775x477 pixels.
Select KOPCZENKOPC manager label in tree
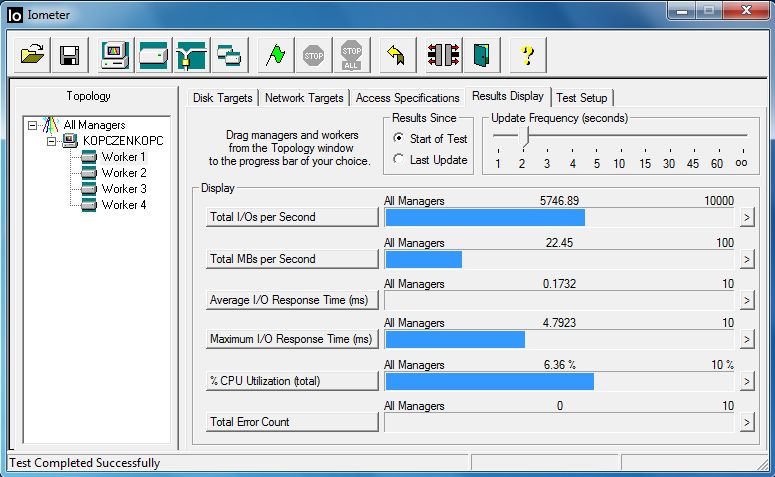coord(123,141)
